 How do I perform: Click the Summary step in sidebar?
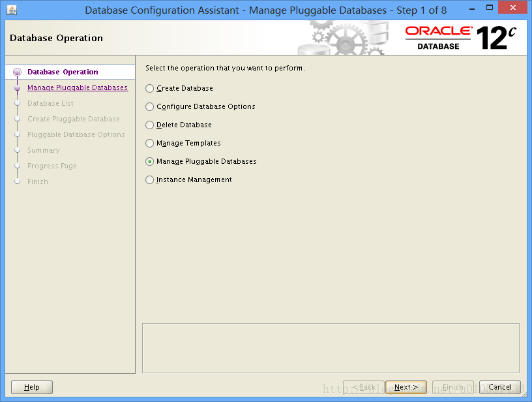(44, 150)
